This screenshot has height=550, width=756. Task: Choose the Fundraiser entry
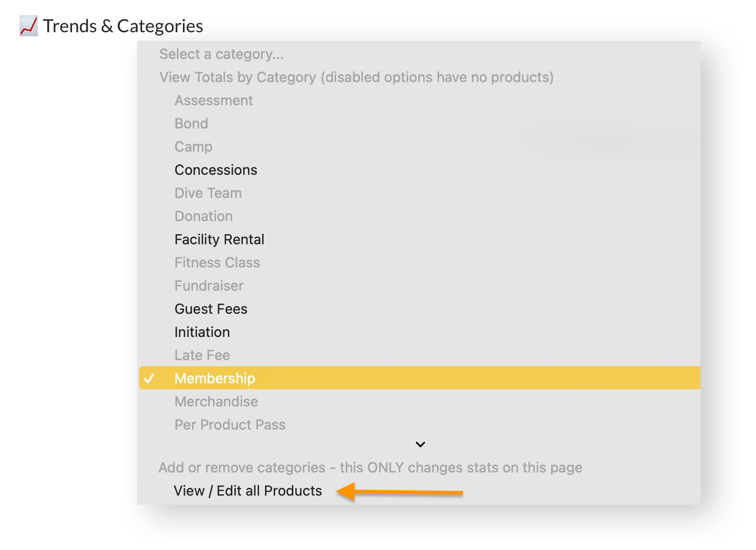[x=209, y=286]
